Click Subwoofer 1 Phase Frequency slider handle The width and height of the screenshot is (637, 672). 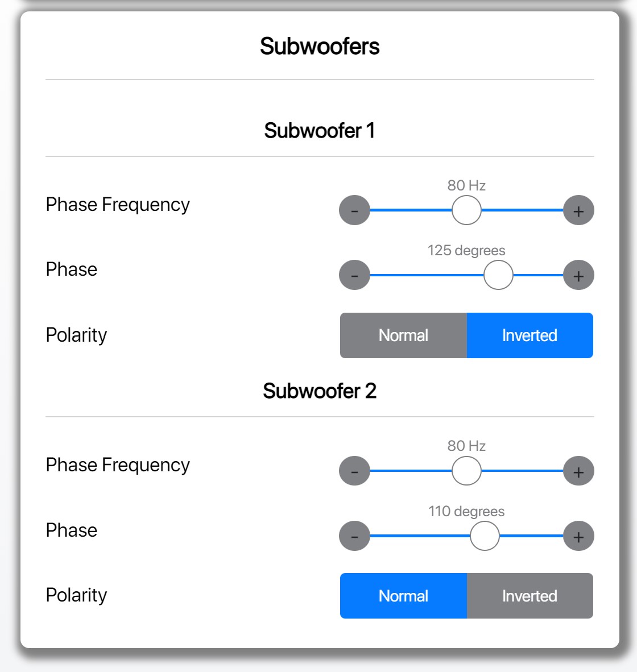coord(466,210)
